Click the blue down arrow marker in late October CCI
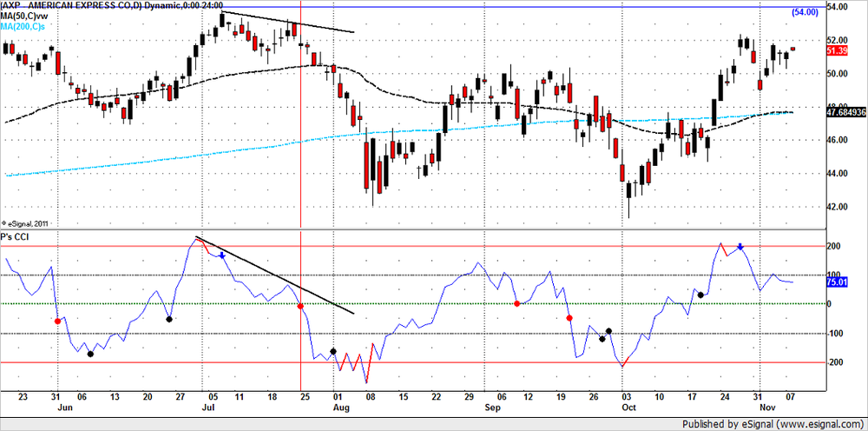Viewport: 868px width, 431px height. pyautogui.click(x=740, y=247)
